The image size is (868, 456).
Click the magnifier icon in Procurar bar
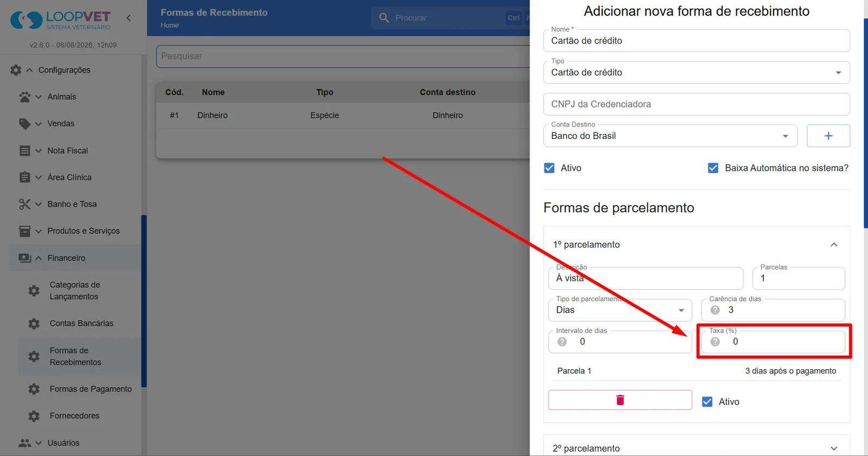pyautogui.click(x=384, y=18)
